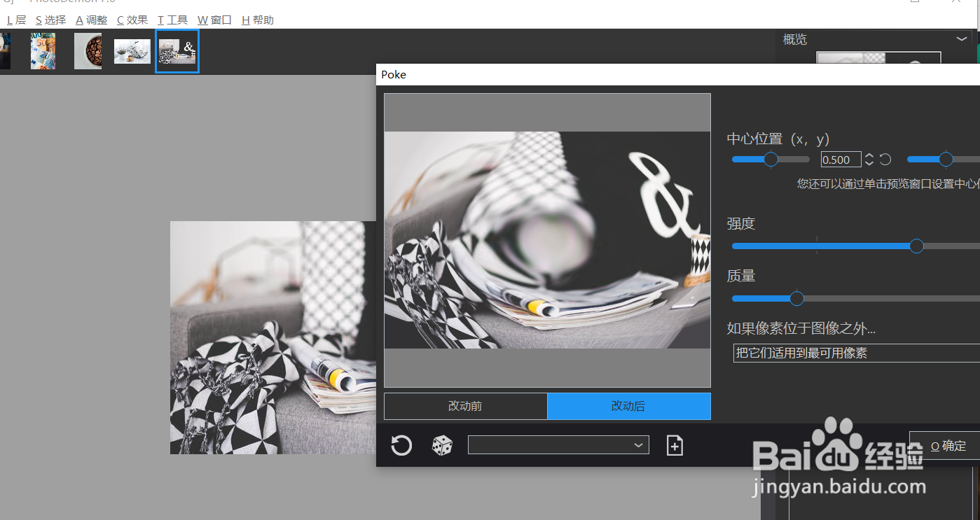Viewport: 980px width, 520px height.
Task: Open the preset dropdown list
Action: point(558,445)
